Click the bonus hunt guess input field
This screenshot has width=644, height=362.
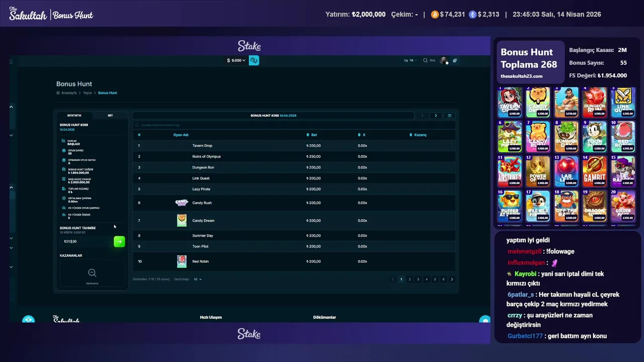click(86, 242)
